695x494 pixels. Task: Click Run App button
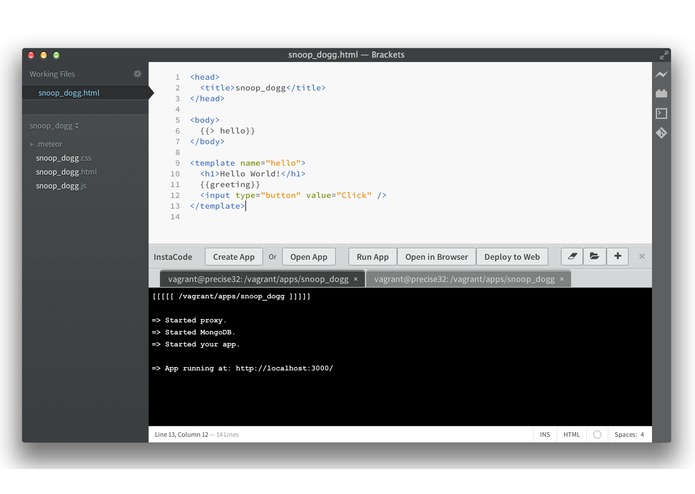point(372,257)
